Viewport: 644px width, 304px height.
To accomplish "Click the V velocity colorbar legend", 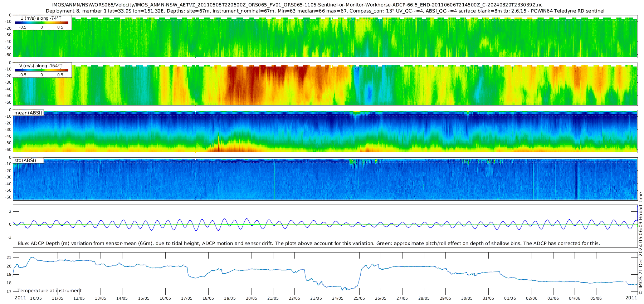I will coord(42,70).
